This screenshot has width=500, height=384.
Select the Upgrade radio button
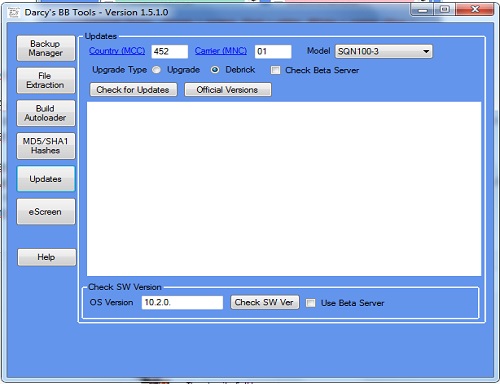[x=156, y=70]
